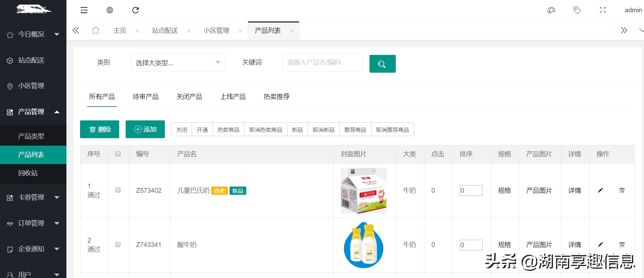Image resolution: width=644 pixels, height=278 pixels.
Task: Check the box for product Z573402
Action: [x=118, y=190]
